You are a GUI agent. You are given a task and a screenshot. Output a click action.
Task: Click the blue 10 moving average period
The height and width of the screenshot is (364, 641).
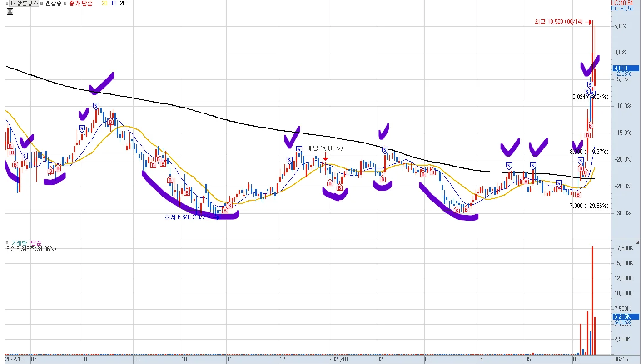tap(114, 3)
